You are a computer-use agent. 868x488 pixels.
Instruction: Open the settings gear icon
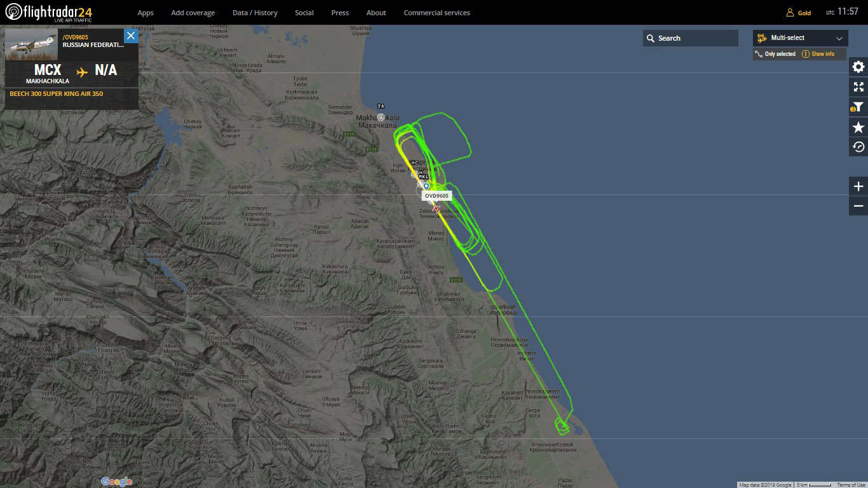point(858,67)
